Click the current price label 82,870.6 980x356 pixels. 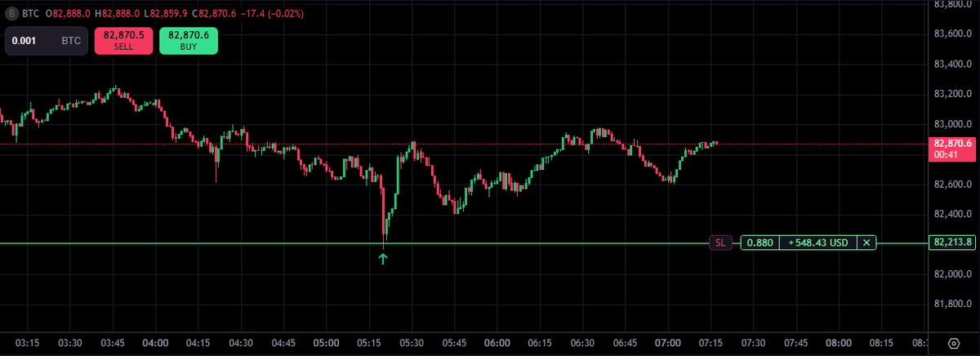pyautogui.click(x=952, y=145)
